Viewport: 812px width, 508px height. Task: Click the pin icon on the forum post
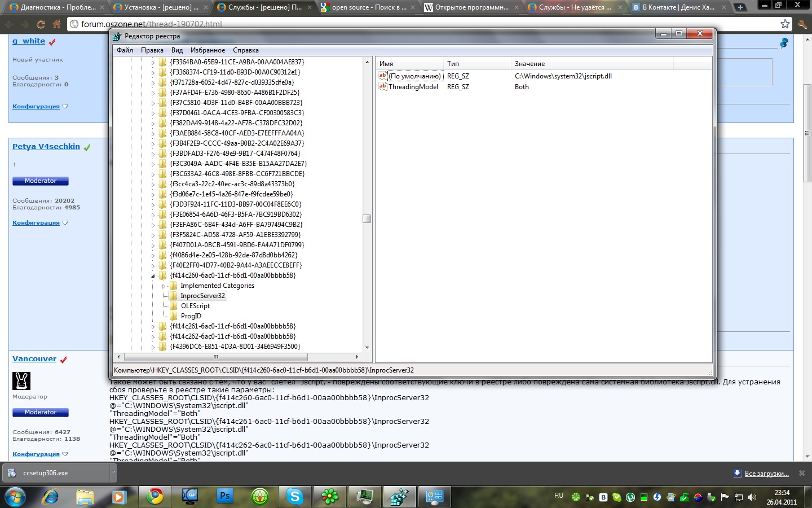click(x=784, y=43)
